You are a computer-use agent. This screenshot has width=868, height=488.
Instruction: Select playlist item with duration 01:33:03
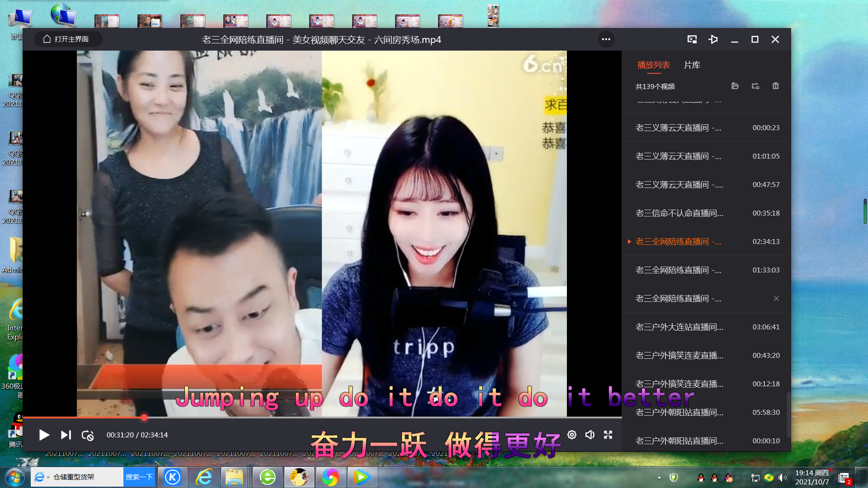(x=706, y=270)
